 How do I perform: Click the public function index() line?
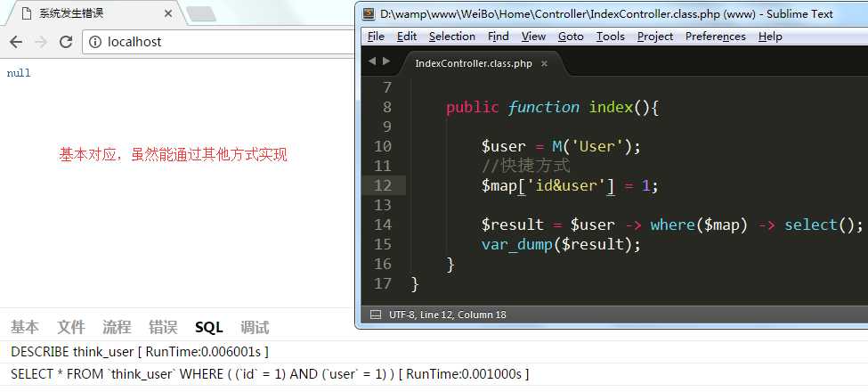point(553,108)
